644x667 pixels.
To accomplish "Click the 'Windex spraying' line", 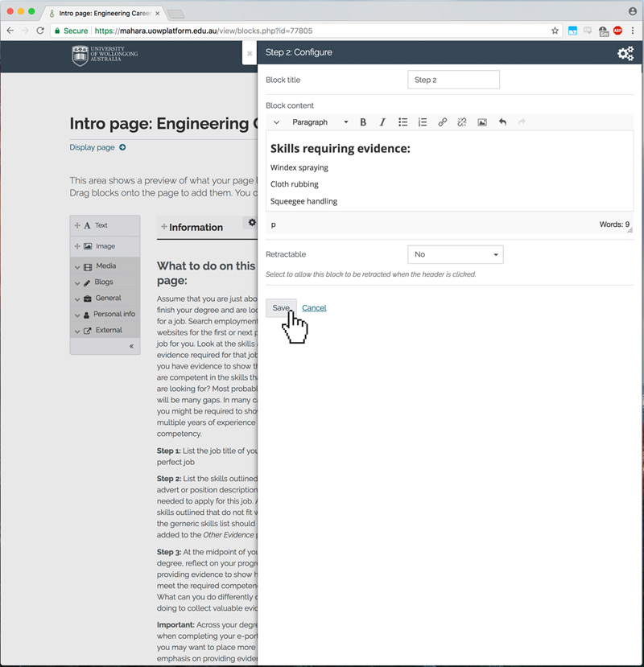I will (299, 167).
